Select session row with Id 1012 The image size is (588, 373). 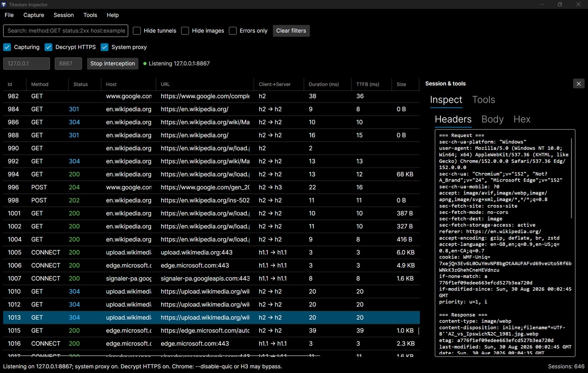tap(211, 305)
